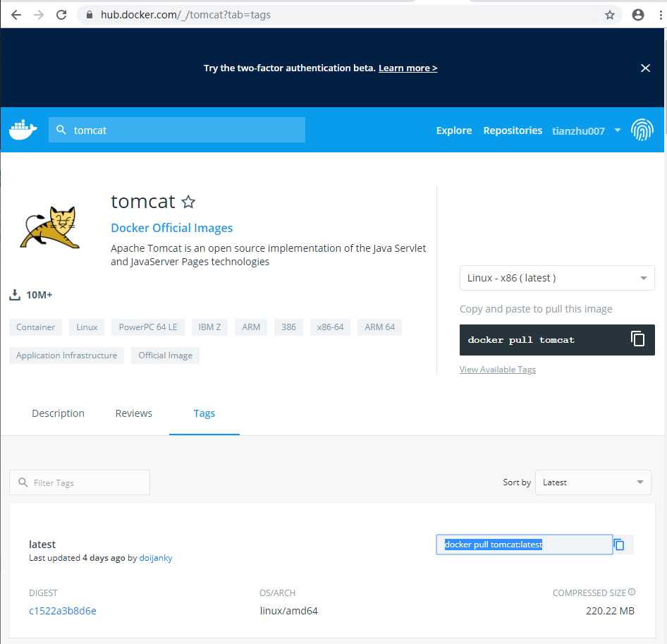Select the ARM 64 chip
667x644 pixels.
(x=379, y=327)
